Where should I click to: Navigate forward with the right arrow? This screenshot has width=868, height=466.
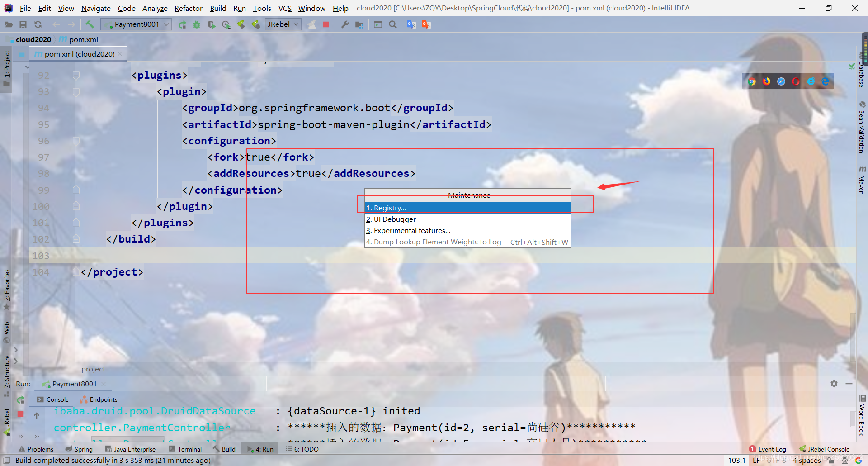(x=71, y=24)
